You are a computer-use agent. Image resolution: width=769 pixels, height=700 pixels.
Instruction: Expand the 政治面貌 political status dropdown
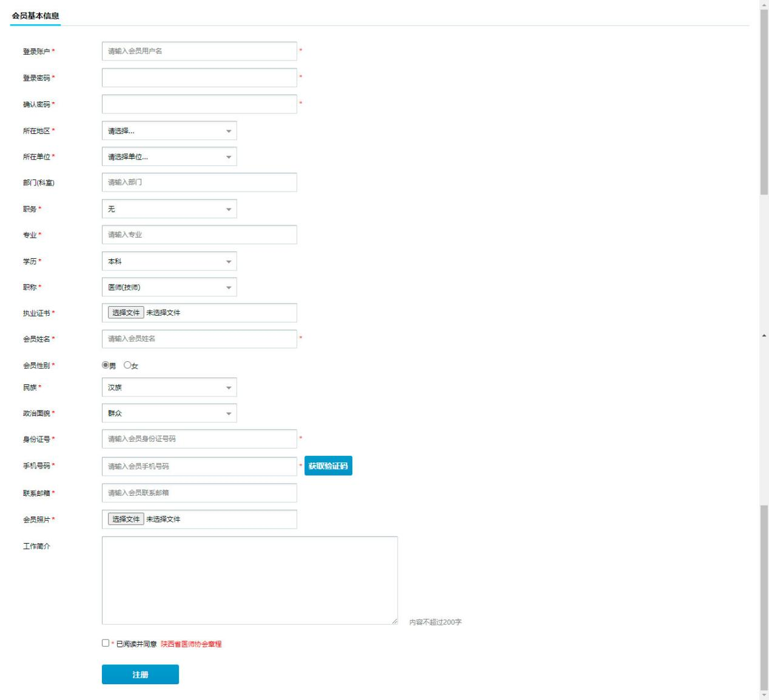pyautogui.click(x=169, y=413)
